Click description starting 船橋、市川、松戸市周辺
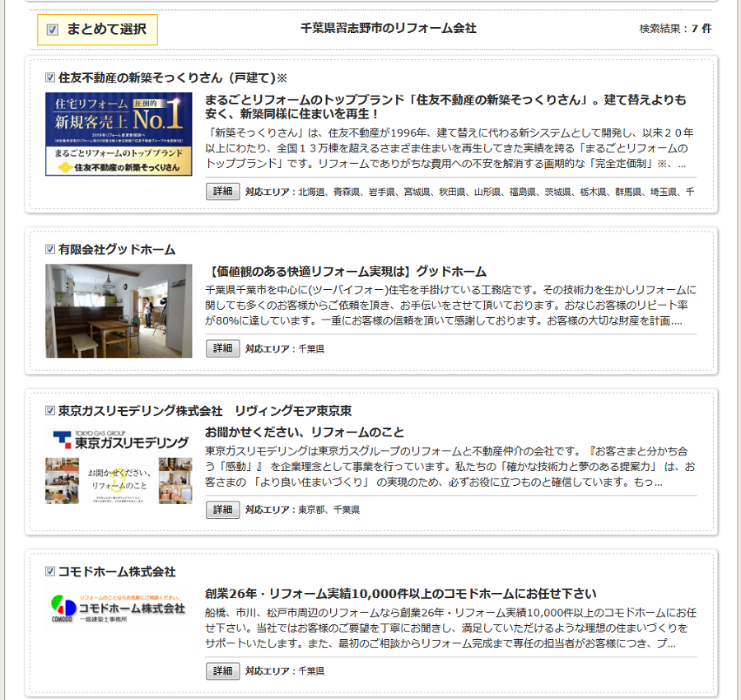The height and width of the screenshot is (700, 741). [x=450, y=628]
